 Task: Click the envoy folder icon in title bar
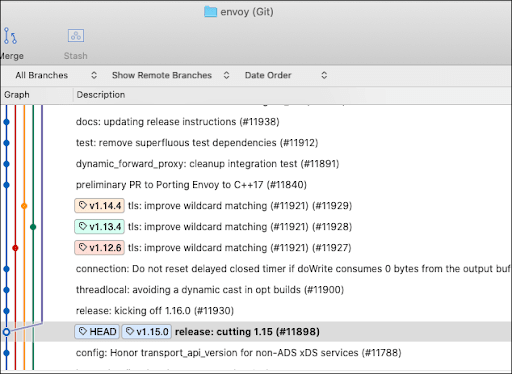(210, 12)
